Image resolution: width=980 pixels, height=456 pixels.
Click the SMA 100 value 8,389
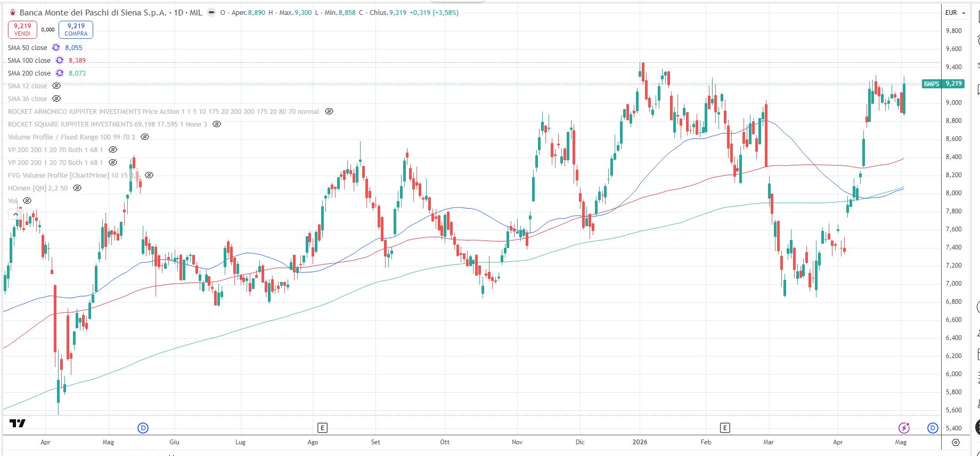[77, 60]
